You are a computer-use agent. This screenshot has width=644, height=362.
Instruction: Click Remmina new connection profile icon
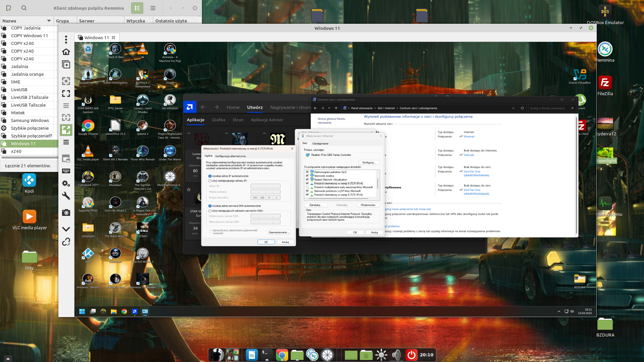[x=9, y=8]
